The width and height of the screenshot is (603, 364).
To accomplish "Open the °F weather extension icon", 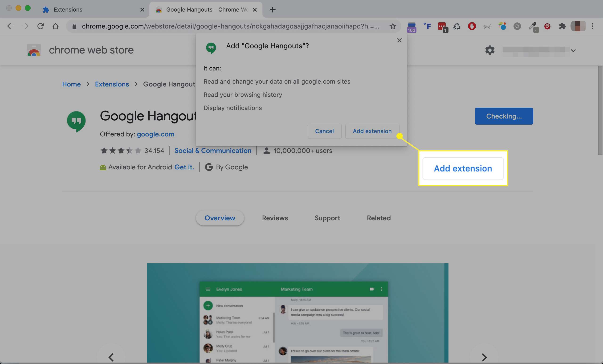I will [x=427, y=26].
